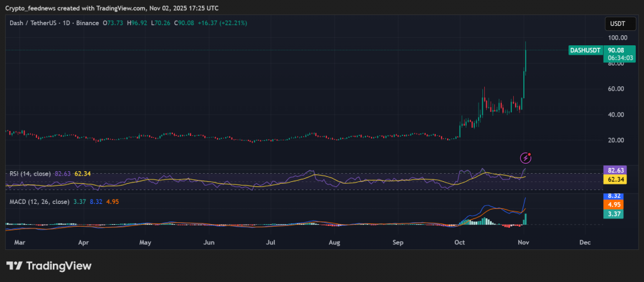This screenshot has width=644, height=282.
Task: Click the Nov label on the time axis
Action: click(x=524, y=243)
